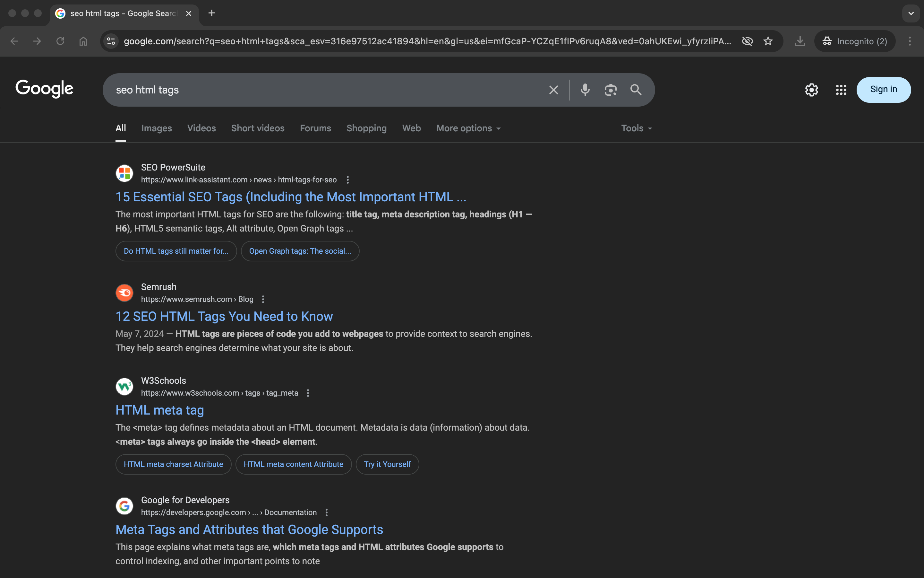Click the SEO PowerSuite site name
Screen dimensions: 924x578
(173, 167)
